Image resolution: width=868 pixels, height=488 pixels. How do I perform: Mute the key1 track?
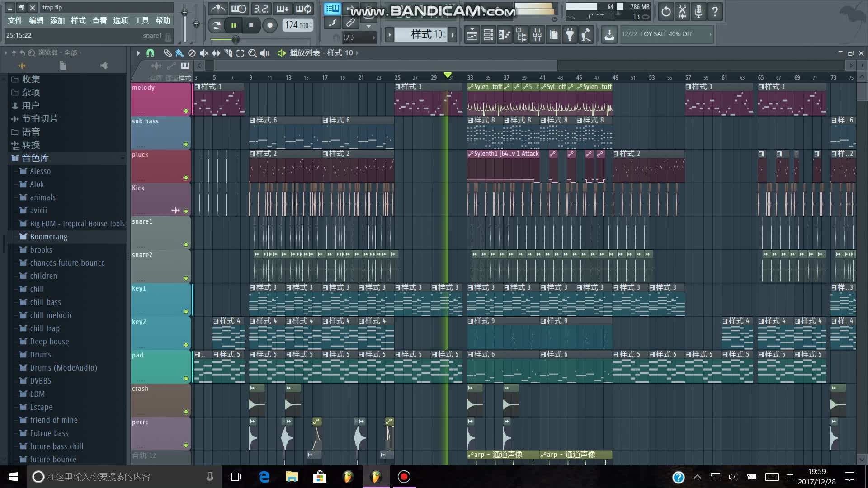(186, 311)
